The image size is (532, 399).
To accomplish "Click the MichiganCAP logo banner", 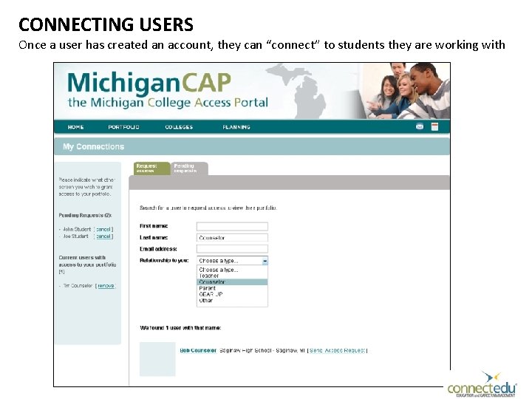I will (168, 90).
